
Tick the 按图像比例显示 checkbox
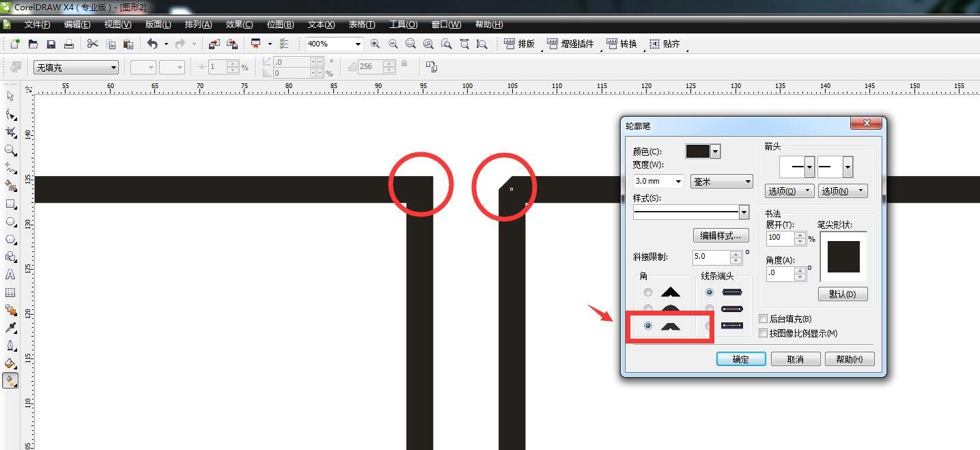764,333
